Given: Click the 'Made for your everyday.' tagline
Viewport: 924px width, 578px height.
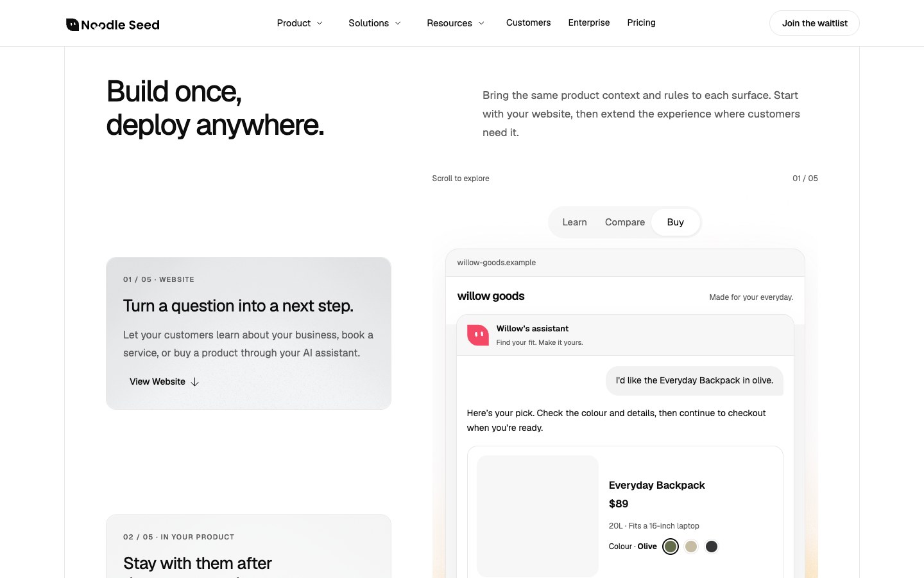Looking at the screenshot, I should coord(751,297).
